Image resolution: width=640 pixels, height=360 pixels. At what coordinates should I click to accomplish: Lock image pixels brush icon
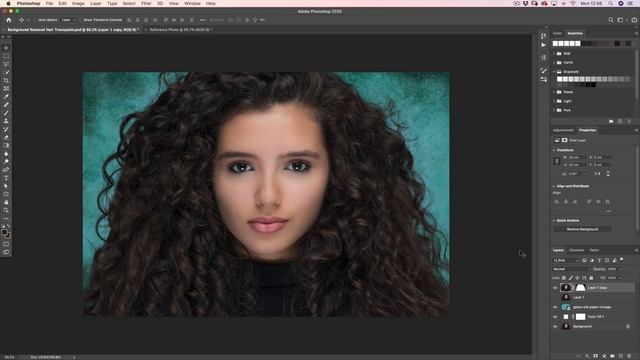tap(571, 278)
